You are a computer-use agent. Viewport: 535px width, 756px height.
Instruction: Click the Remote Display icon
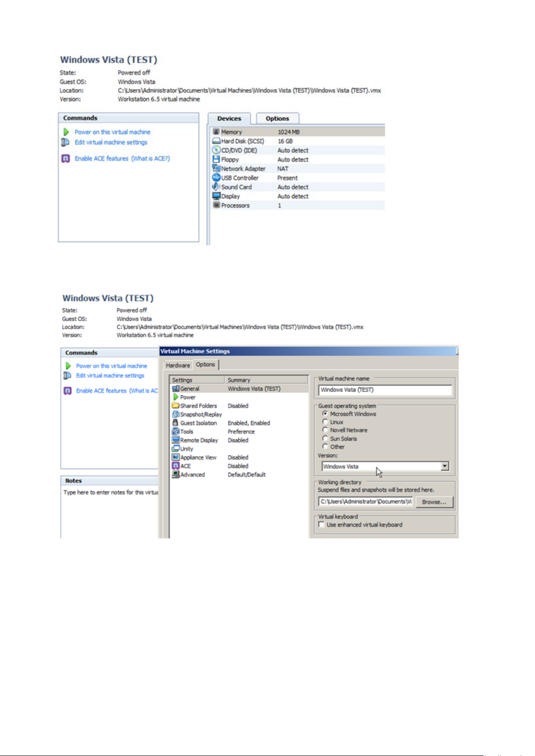click(176, 440)
